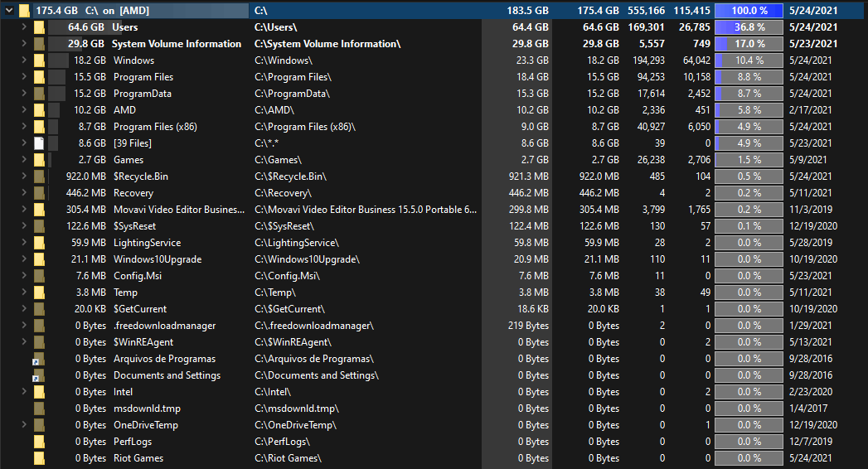The height and width of the screenshot is (469, 868).
Task: Click the path C:\LightingService\
Action: pos(297,243)
